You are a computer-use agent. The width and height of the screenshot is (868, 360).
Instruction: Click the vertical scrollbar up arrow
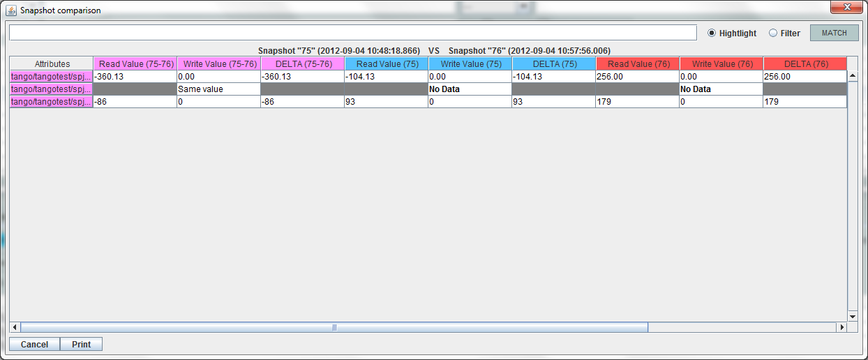coord(853,75)
